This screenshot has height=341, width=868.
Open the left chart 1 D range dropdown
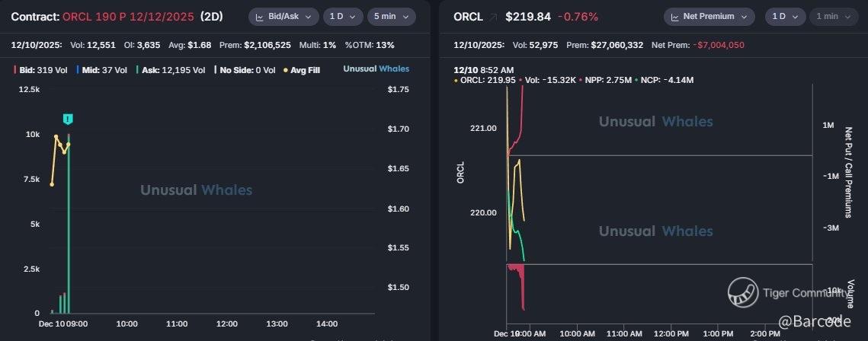pyautogui.click(x=343, y=17)
